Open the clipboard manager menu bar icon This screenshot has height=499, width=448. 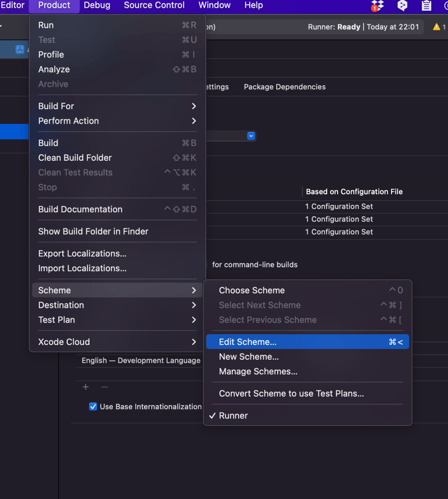426,5
